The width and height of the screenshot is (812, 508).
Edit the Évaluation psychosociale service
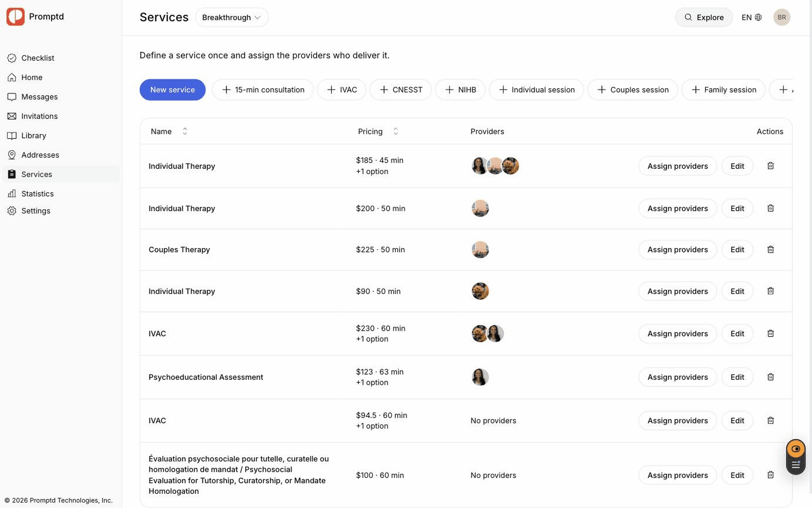pos(737,475)
